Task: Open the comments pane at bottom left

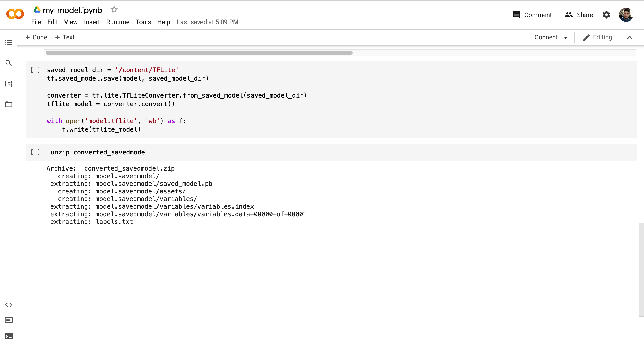Action: point(9,320)
